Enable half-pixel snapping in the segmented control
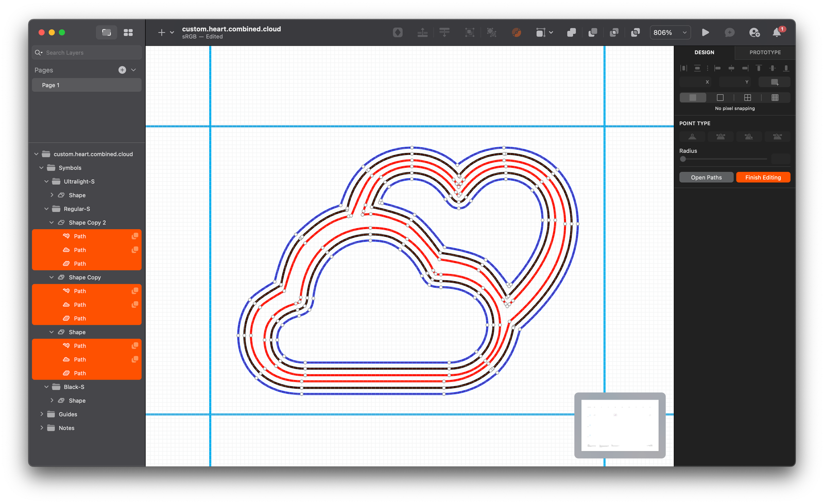Screen dimensions: 824x504 [x=747, y=97]
